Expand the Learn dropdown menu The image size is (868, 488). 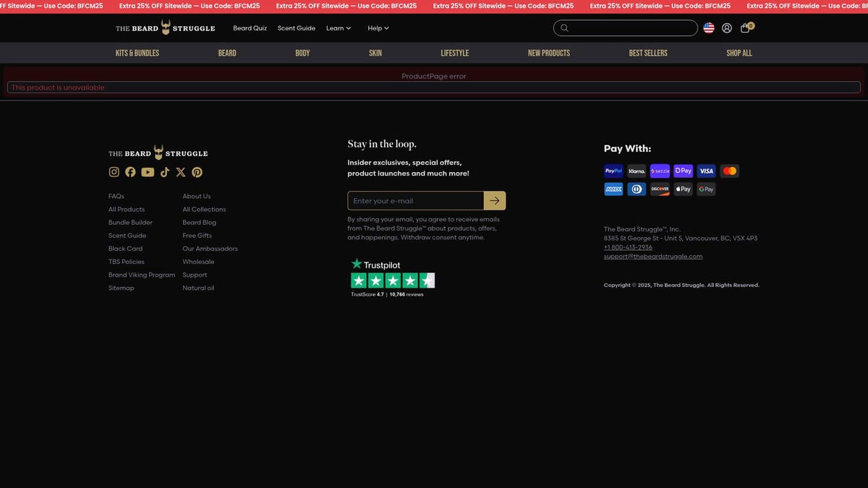pos(338,28)
